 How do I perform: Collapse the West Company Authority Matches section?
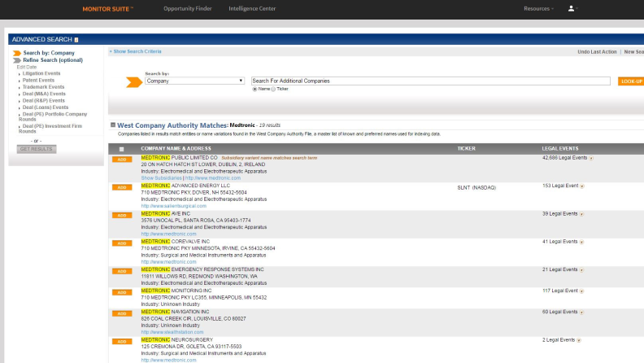113,125
